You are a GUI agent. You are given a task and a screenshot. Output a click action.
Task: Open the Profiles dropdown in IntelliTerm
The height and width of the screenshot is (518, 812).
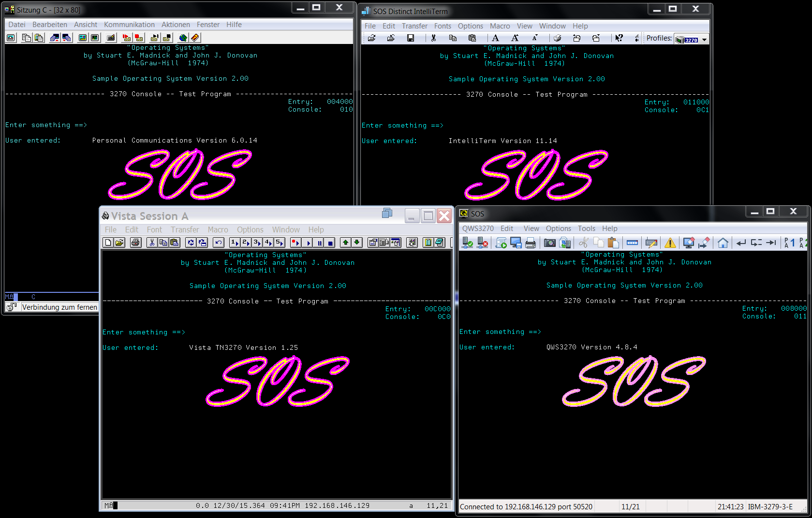(704, 39)
